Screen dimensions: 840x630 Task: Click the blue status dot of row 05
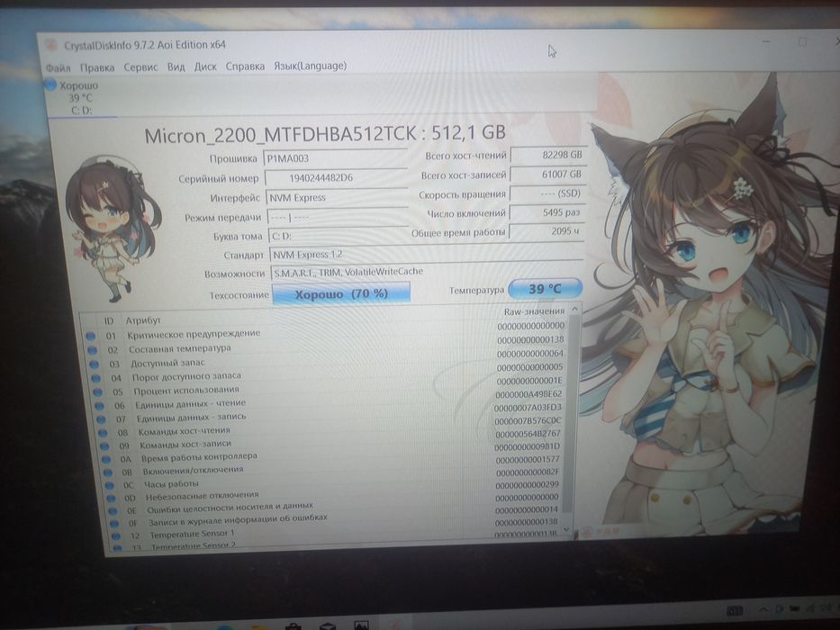tap(97, 392)
